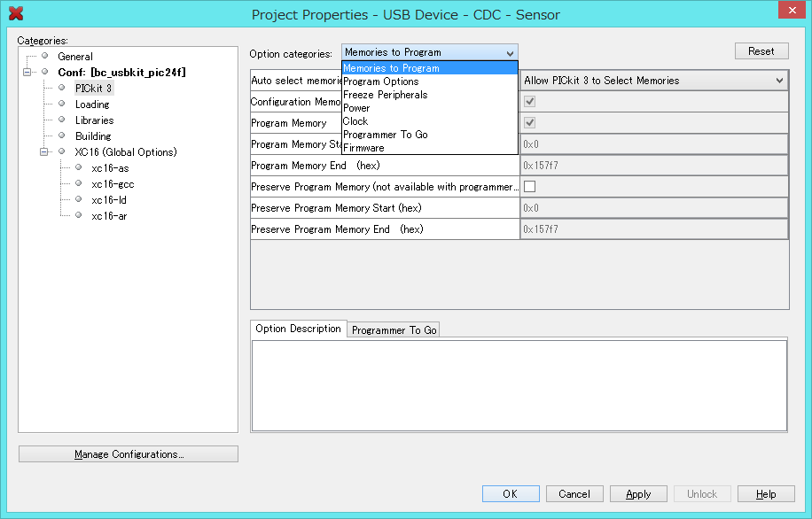Viewport: 812px width, 519px height.
Task: Toggle the Configuration Memory checkbox
Action: point(530,102)
